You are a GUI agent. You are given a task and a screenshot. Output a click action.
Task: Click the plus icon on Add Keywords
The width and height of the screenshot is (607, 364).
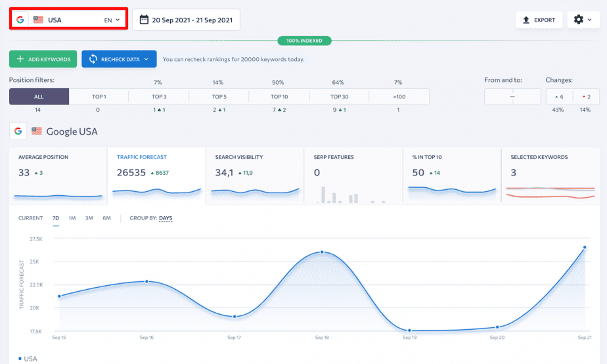[x=20, y=59]
